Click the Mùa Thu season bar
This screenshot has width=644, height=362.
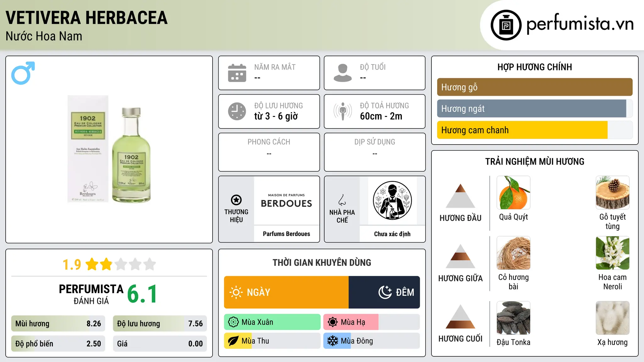(272, 341)
